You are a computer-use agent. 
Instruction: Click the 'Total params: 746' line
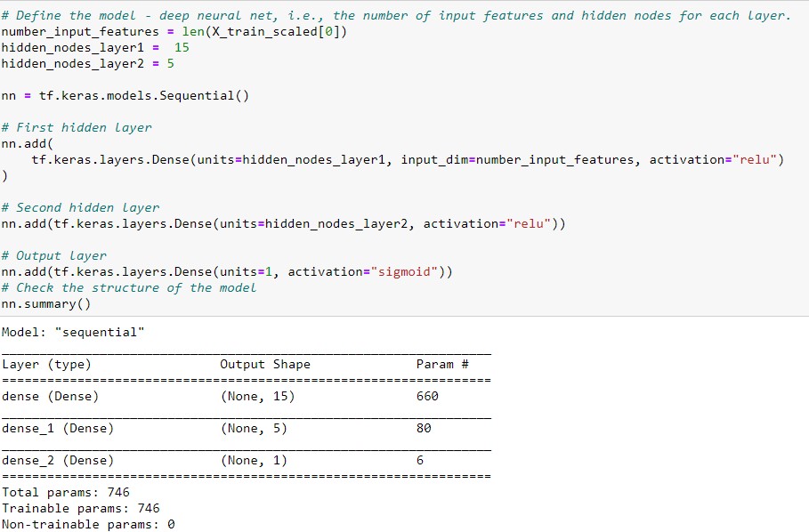[66, 492]
